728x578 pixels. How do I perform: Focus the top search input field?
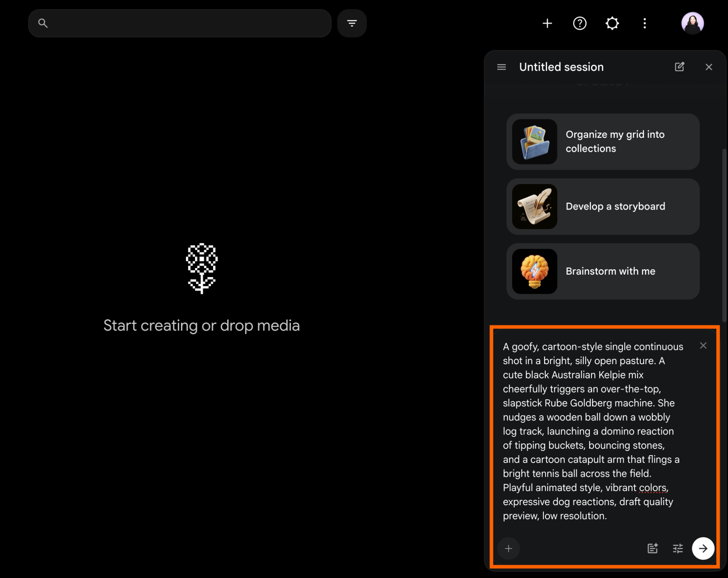click(x=180, y=23)
